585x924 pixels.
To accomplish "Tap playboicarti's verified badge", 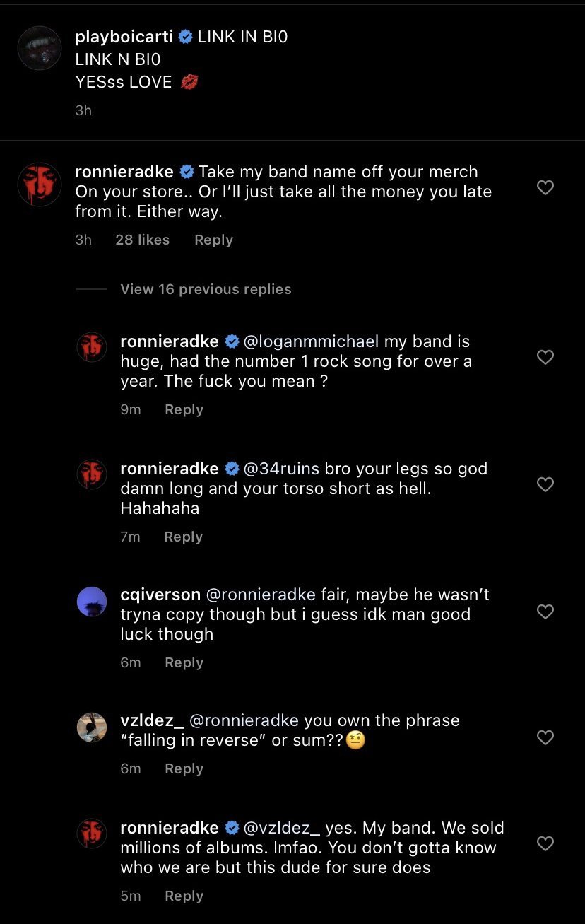I will click(x=185, y=37).
